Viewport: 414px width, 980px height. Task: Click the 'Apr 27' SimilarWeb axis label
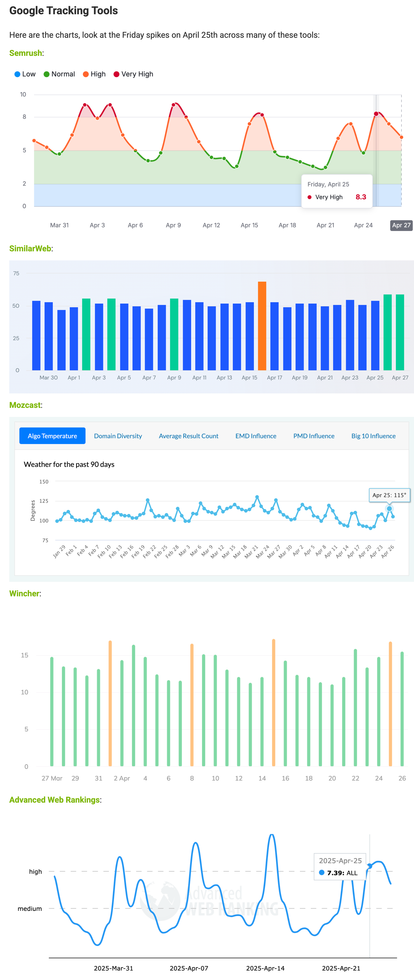pos(400,378)
